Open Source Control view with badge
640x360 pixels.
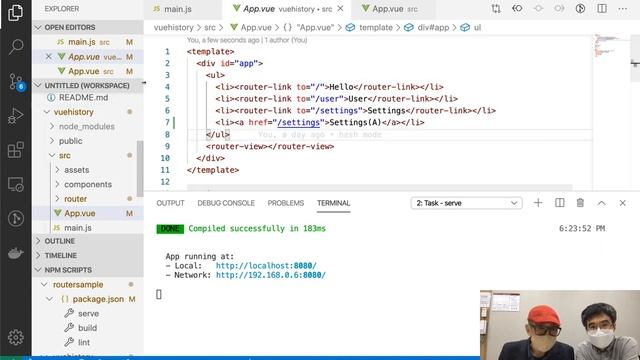(16, 82)
